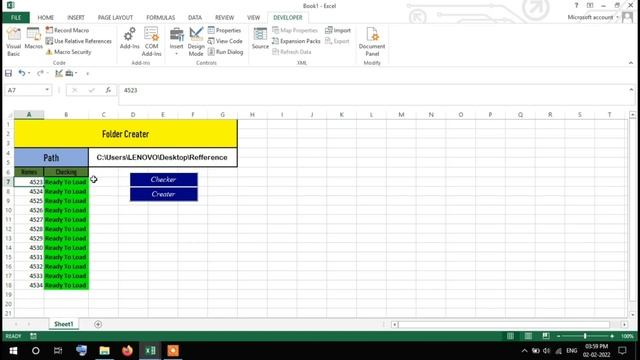Open Microsoft account dropdown

pos(593,17)
